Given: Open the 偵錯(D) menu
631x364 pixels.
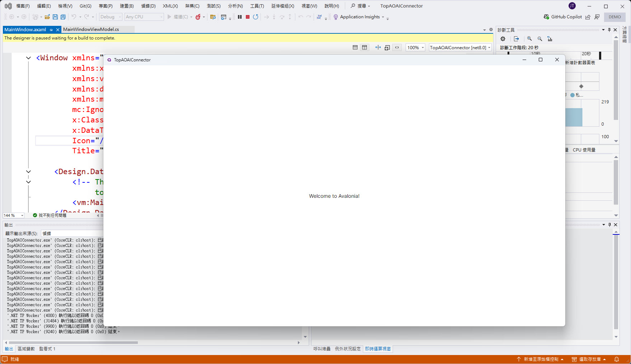Looking at the screenshot, I should point(148,6).
